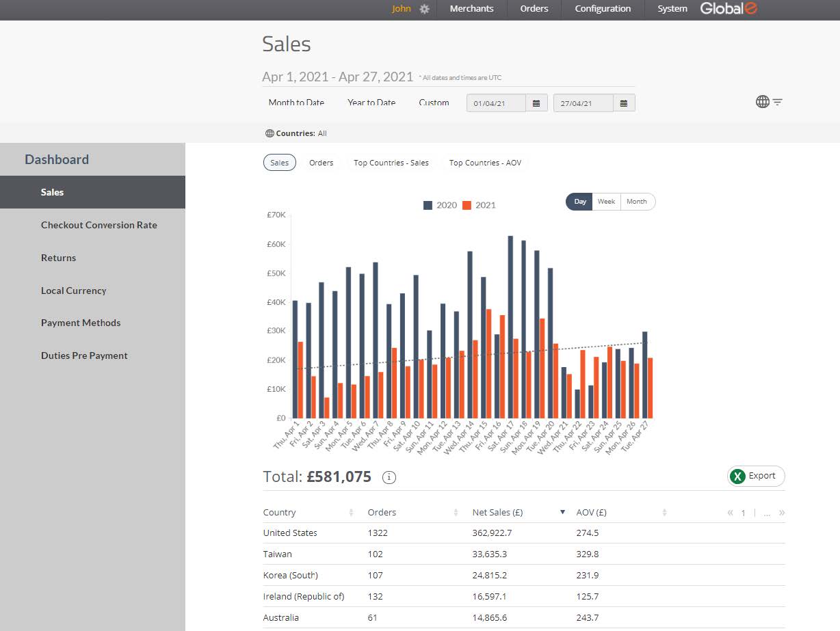
Task: Click the info icon beside Total
Action: 389,477
